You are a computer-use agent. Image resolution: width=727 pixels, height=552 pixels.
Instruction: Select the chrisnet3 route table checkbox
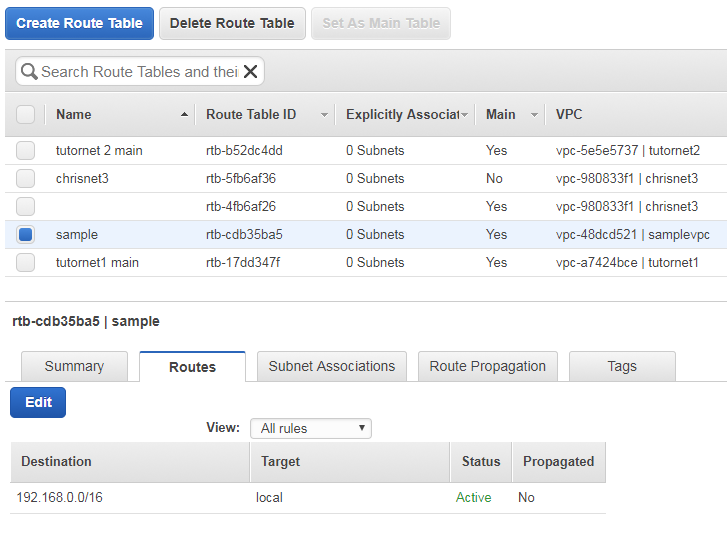tap(26, 178)
